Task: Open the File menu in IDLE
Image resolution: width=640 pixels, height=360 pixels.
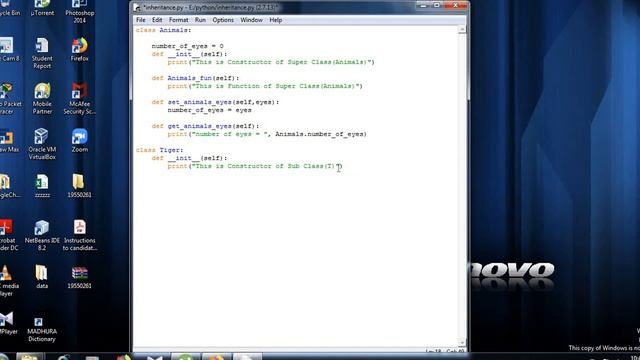Action: point(141,20)
